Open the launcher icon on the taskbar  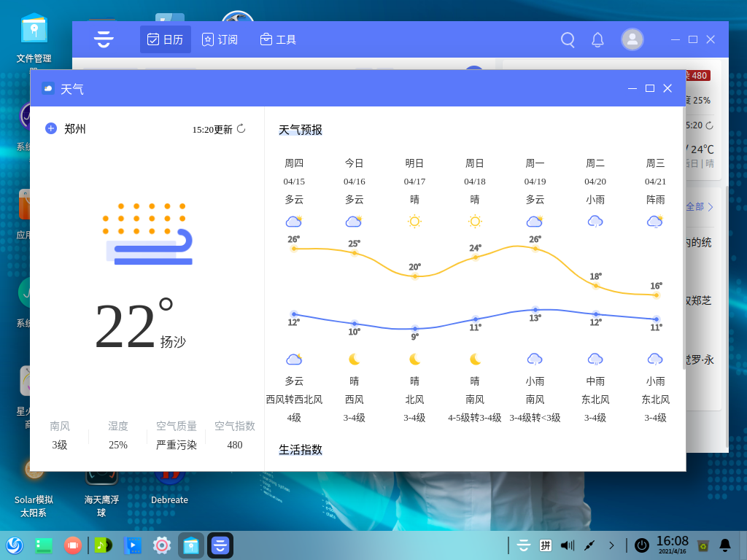click(x=15, y=545)
